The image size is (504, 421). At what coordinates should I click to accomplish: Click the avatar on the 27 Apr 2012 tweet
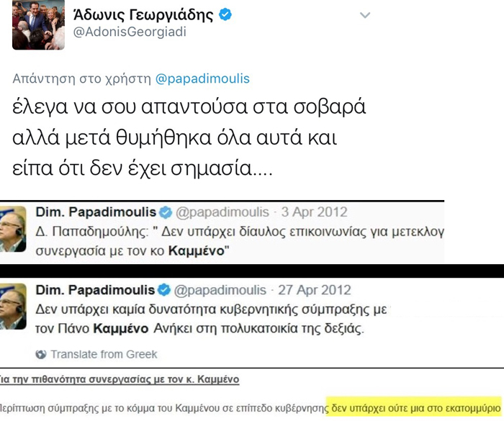[14, 307]
